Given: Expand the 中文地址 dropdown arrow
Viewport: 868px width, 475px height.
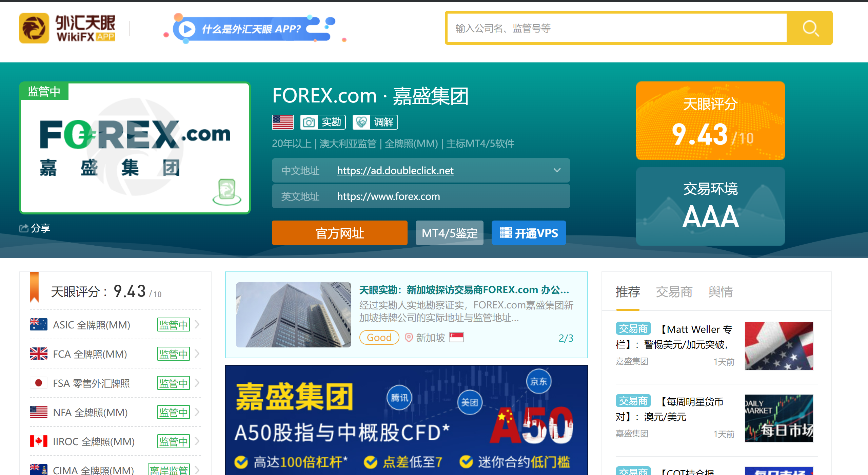Looking at the screenshot, I should 557,170.
